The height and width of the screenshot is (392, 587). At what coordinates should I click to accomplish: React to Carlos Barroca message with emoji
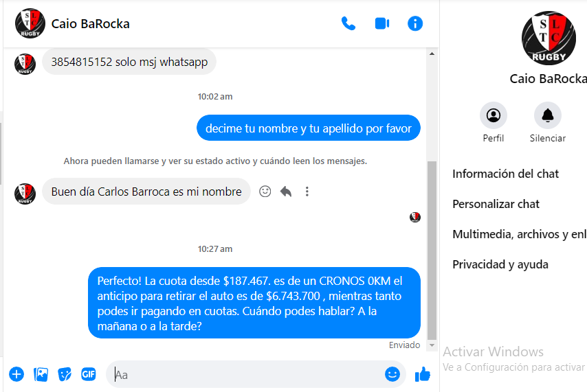pyautogui.click(x=265, y=192)
